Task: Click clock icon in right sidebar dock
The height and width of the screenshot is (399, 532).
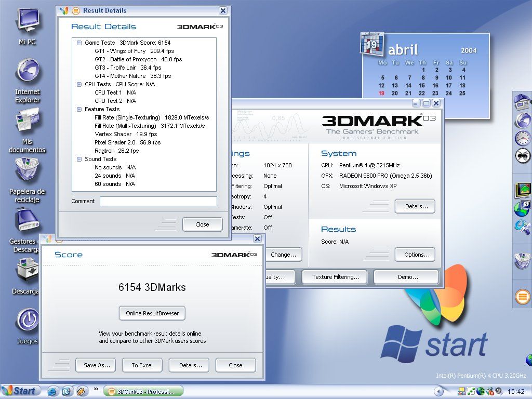Action: [522, 138]
